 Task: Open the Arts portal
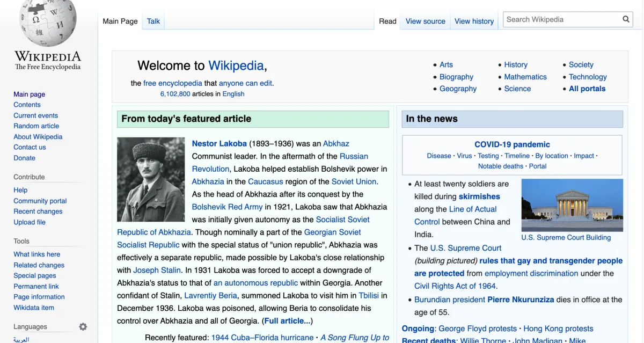pyautogui.click(x=446, y=64)
